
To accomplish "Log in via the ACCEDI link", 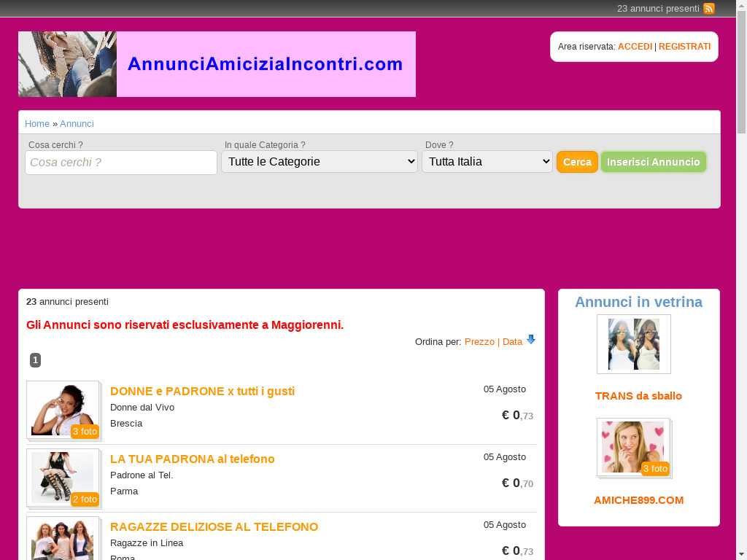I will click(x=635, y=47).
